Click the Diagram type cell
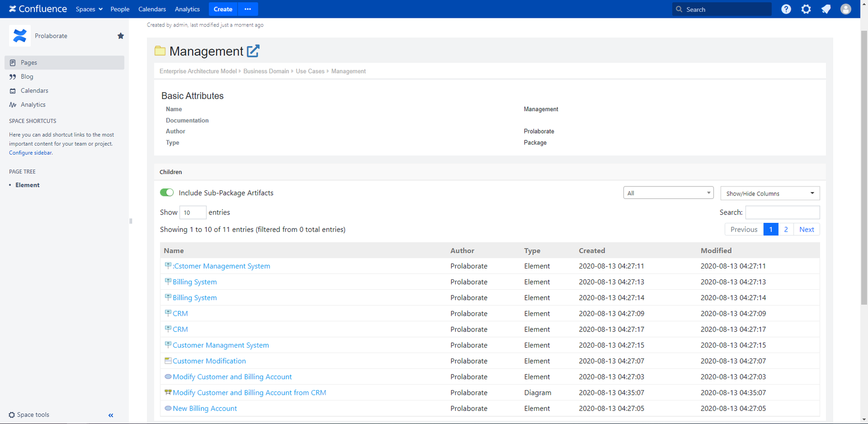 pos(538,392)
